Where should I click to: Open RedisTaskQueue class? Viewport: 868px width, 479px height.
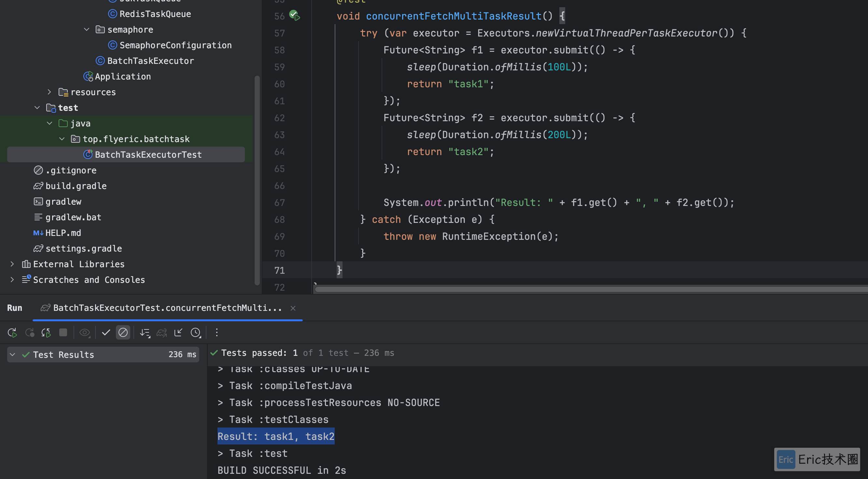[x=155, y=14]
